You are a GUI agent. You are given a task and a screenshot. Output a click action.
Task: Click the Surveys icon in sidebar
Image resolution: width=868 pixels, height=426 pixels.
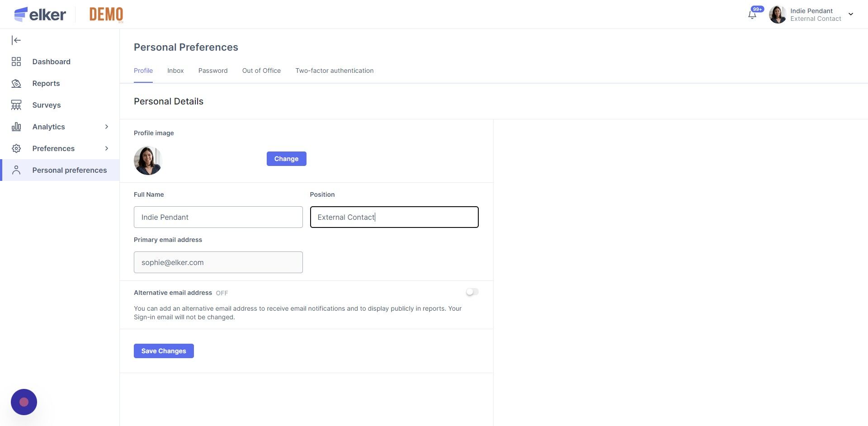point(16,105)
